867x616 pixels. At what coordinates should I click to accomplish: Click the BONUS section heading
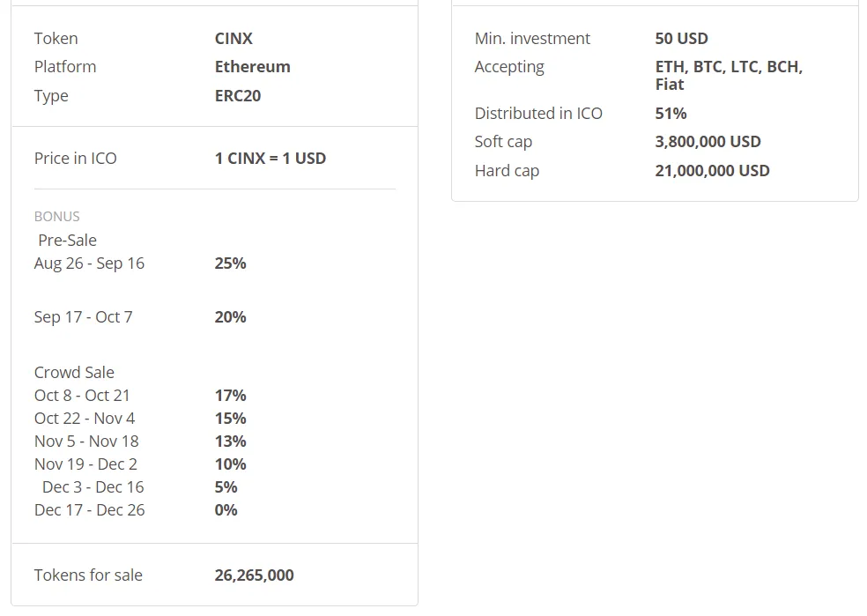[57, 217]
